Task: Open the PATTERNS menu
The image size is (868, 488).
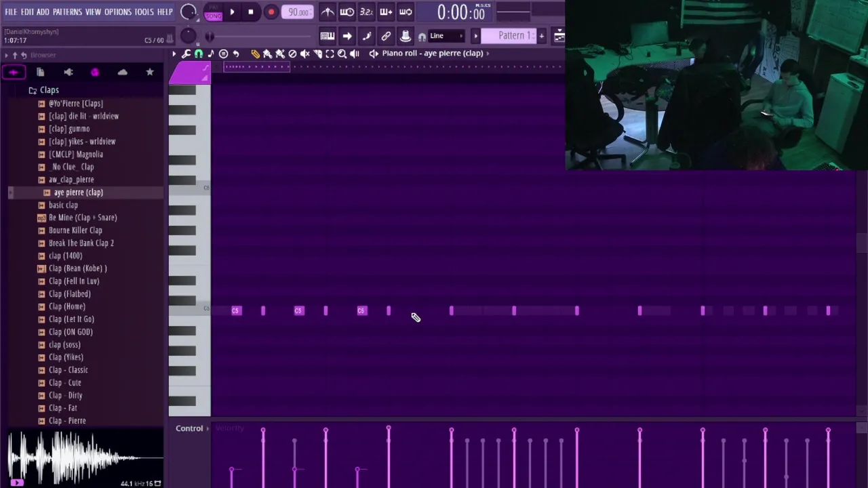Action: click(67, 12)
